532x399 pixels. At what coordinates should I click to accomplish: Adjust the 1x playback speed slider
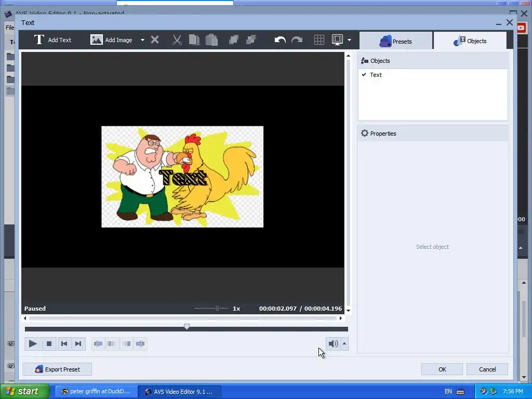click(217, 309)
